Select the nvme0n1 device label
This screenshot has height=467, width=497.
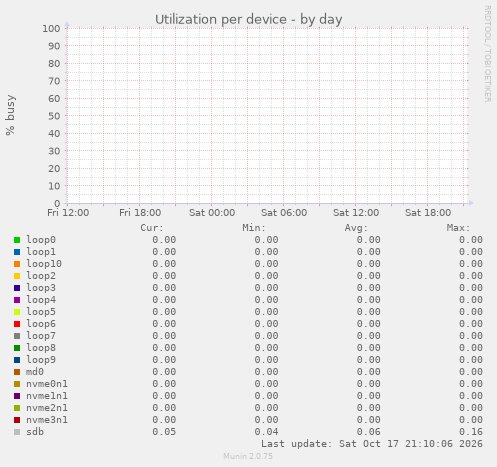click(x=47, y=384)
